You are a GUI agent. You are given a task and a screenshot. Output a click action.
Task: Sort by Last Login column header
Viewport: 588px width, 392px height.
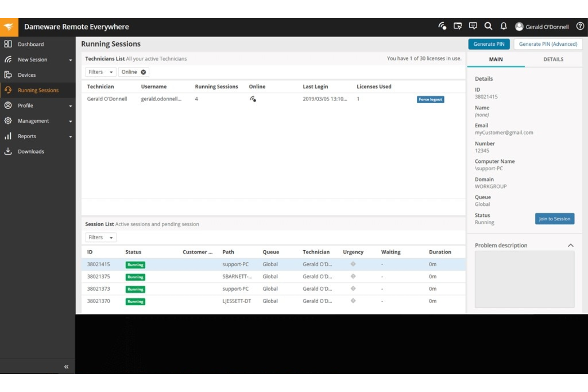pos(315,87)
